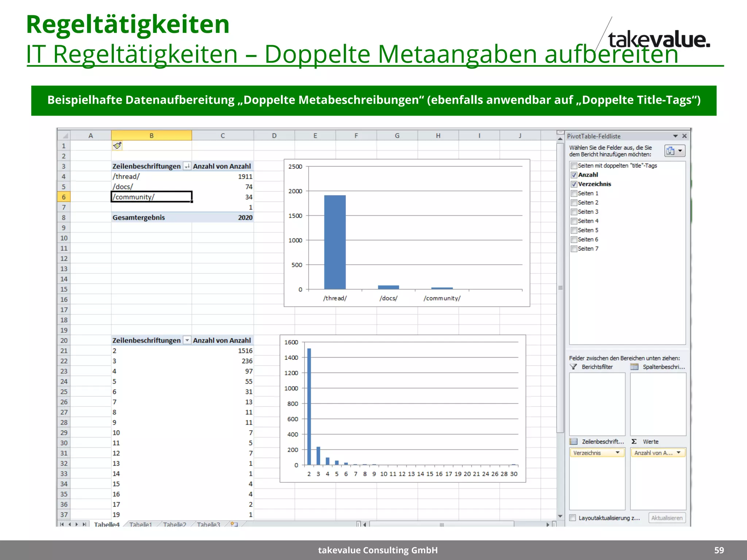Click the /thread/ bar in upper chart
Image resolution: width=747 pixels, height=560 pixels.
335,242
